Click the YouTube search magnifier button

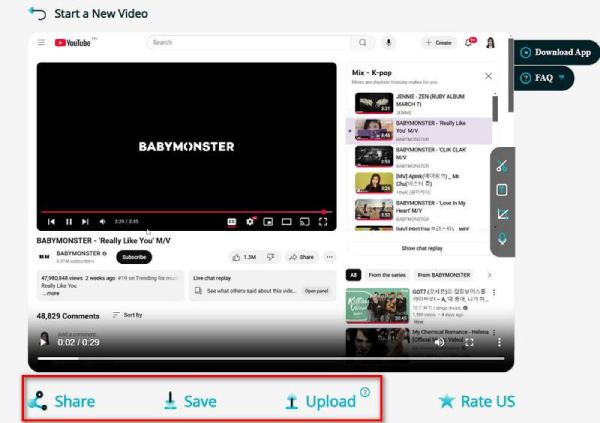[362, 42]
